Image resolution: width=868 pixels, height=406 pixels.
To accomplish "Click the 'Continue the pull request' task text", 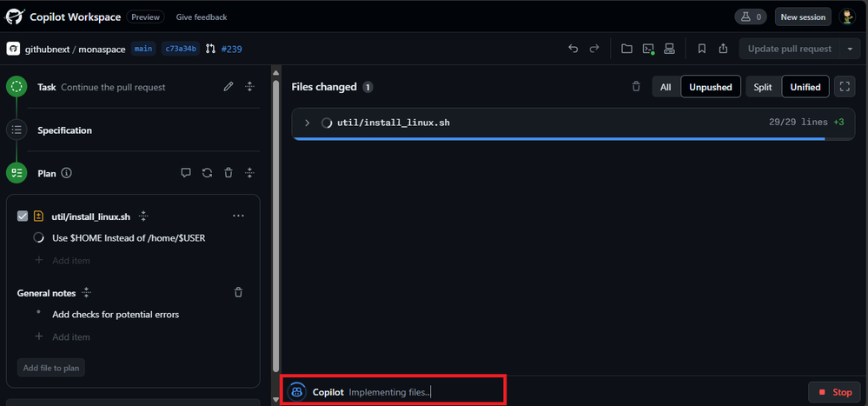I will (113, 87).
